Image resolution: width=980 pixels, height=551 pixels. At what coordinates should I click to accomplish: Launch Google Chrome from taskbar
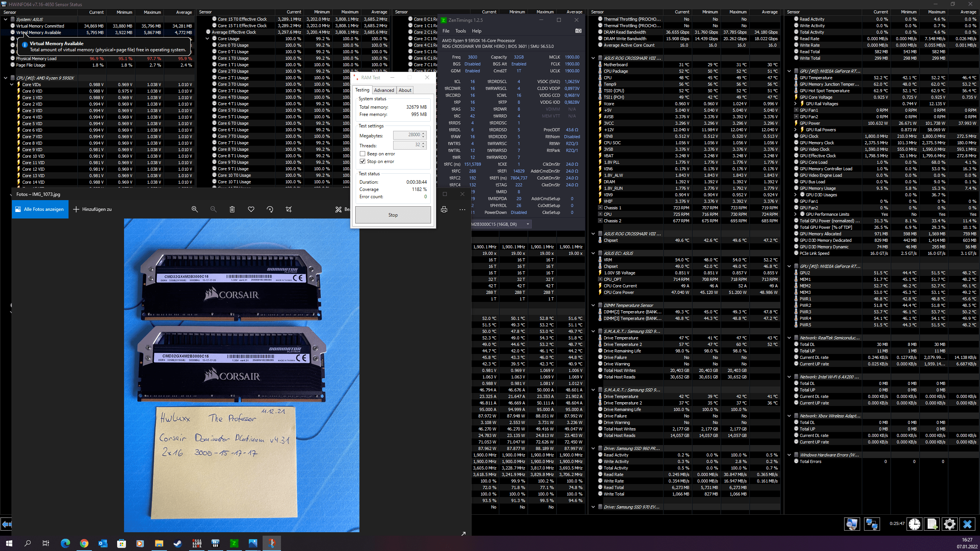(x=84, y=543)
